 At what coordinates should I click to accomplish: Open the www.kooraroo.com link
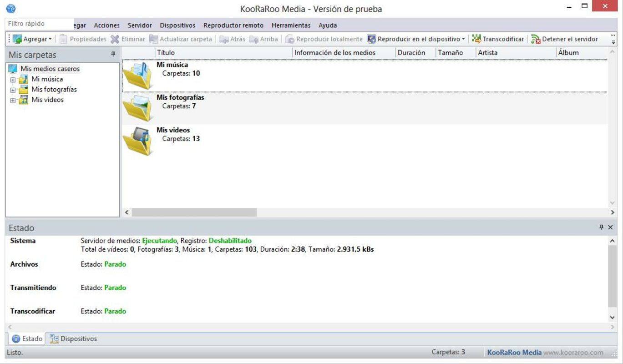click(x=573, y=353)
